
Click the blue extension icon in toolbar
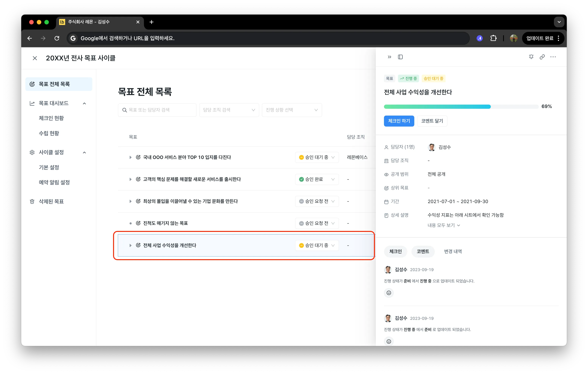click(480, 38)
